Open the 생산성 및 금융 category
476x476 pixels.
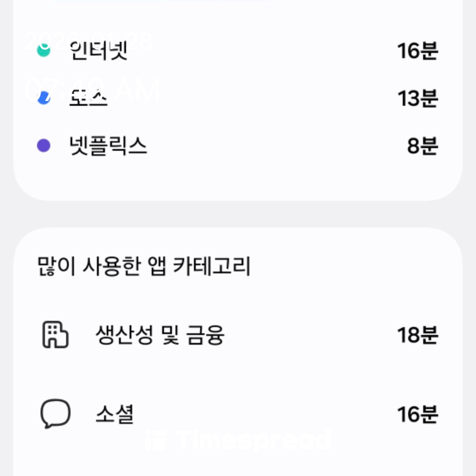click(160, 335)
